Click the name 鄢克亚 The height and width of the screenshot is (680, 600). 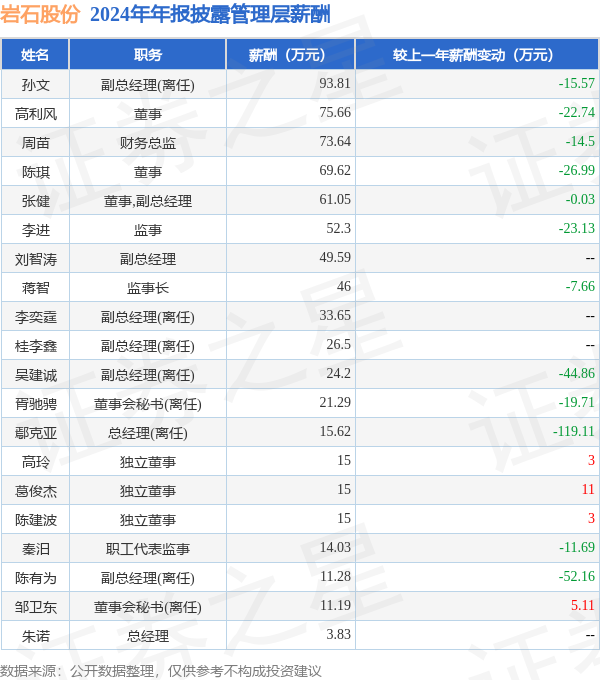(x=36, y=433)
